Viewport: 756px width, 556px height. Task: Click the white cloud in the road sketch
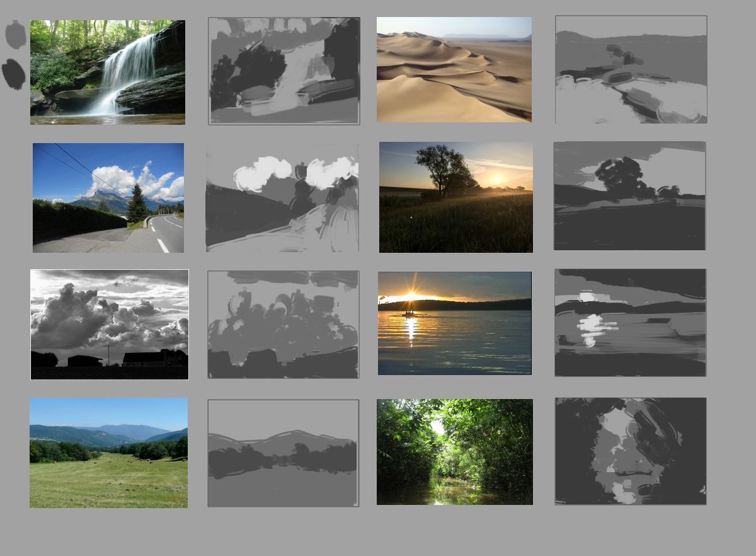[x=261, y=172]
